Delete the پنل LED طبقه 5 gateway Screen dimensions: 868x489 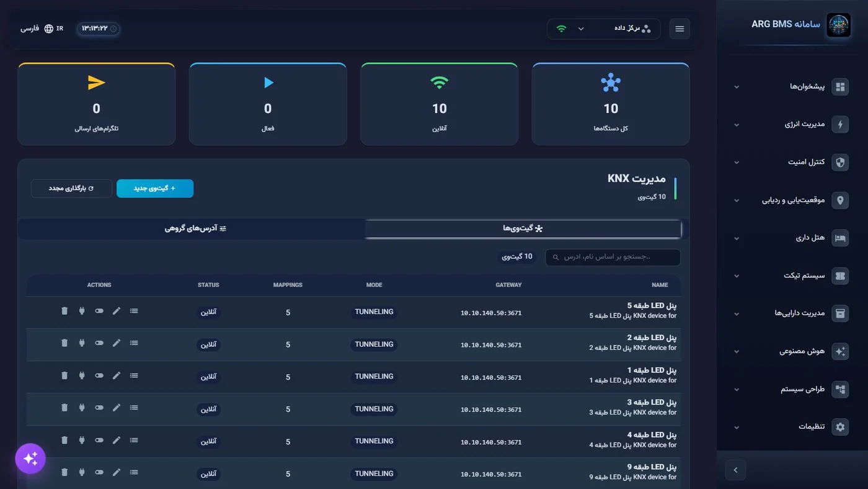pyautogui.click(x=64, y=311)
